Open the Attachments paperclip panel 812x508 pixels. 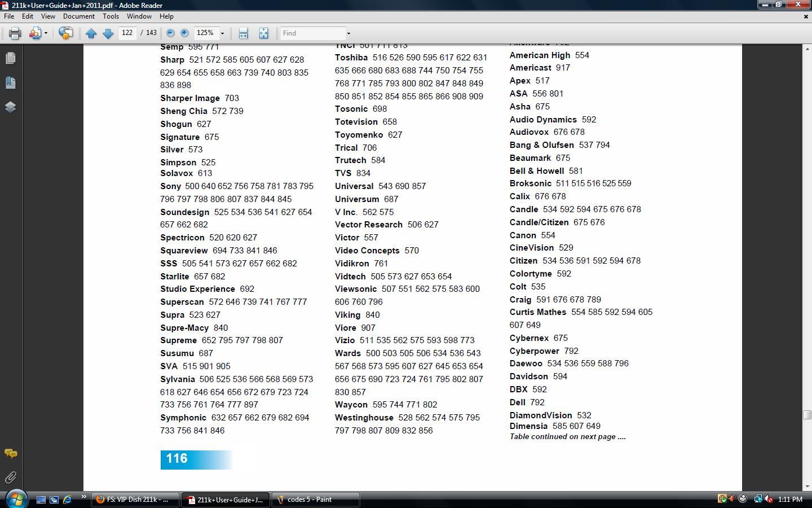point(10,478)
